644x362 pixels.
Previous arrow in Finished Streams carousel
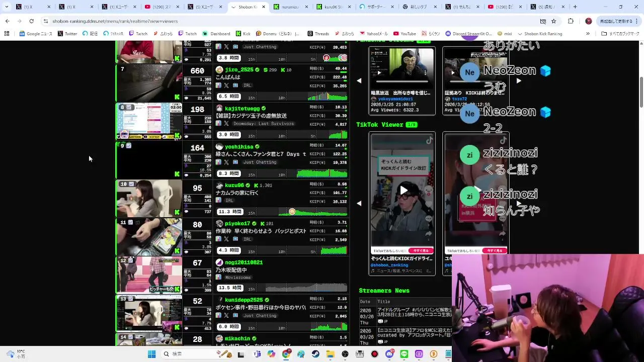pos(359,80)
